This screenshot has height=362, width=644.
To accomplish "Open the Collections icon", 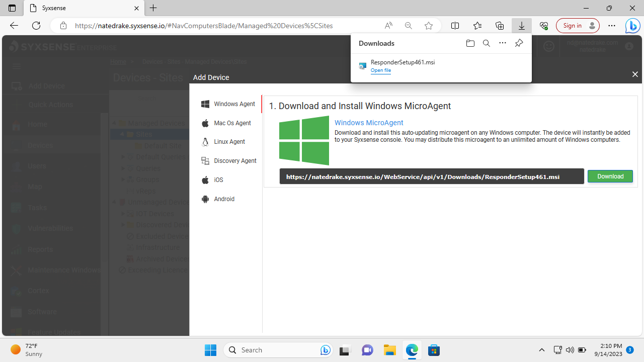I will [x=500, y=26].
